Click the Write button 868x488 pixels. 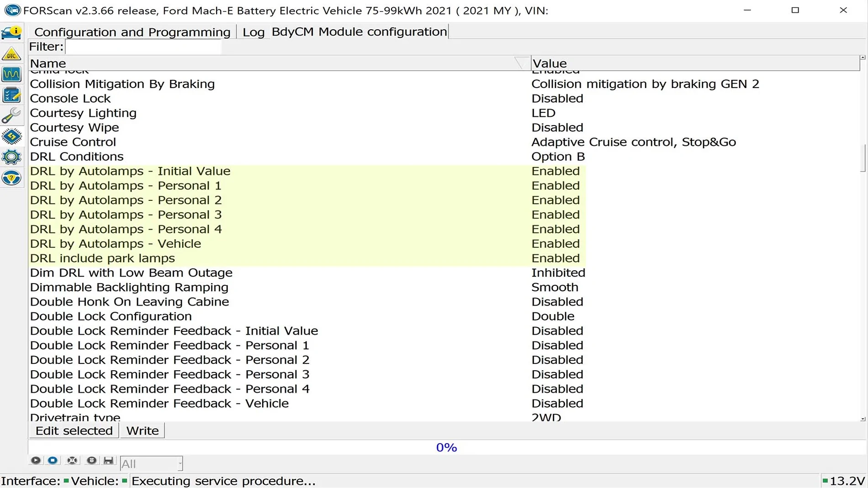click(x=143, y=430)
